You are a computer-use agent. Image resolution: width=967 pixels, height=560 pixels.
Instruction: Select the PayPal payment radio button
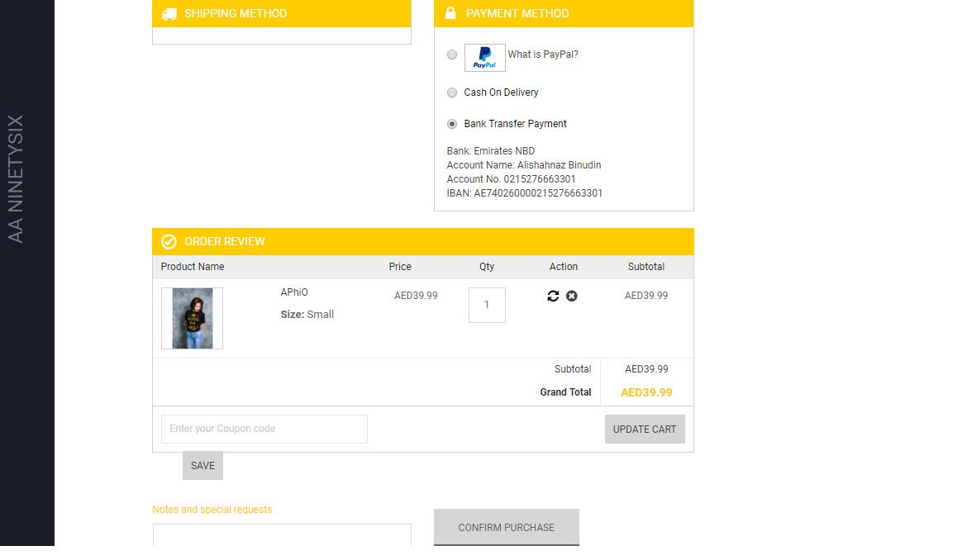[x=452, y=55]
